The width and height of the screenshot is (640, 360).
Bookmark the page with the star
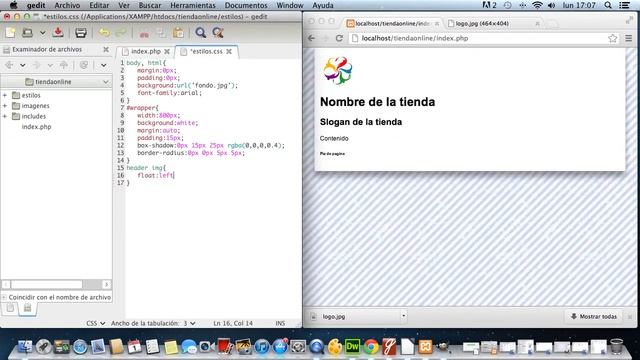612,38
